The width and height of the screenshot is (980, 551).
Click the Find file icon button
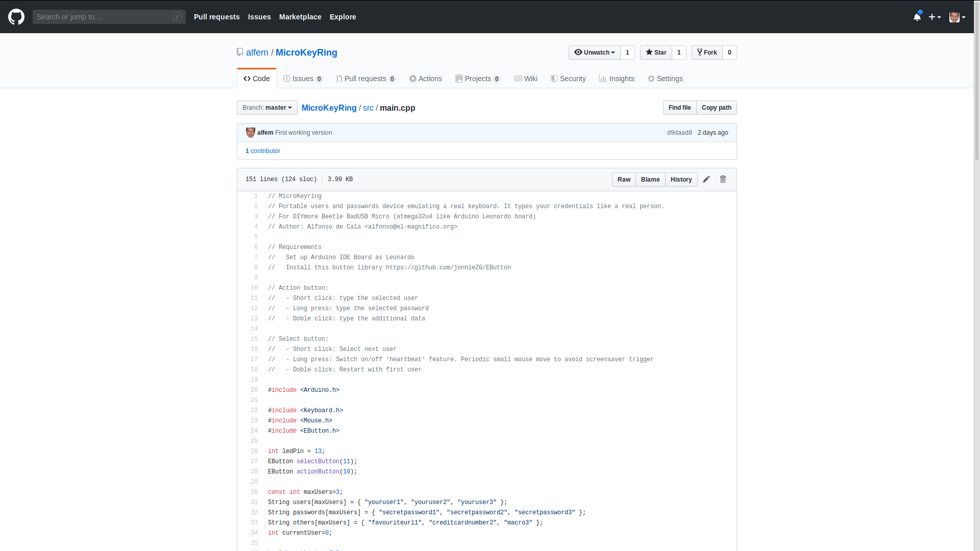[x=680, y=108]
